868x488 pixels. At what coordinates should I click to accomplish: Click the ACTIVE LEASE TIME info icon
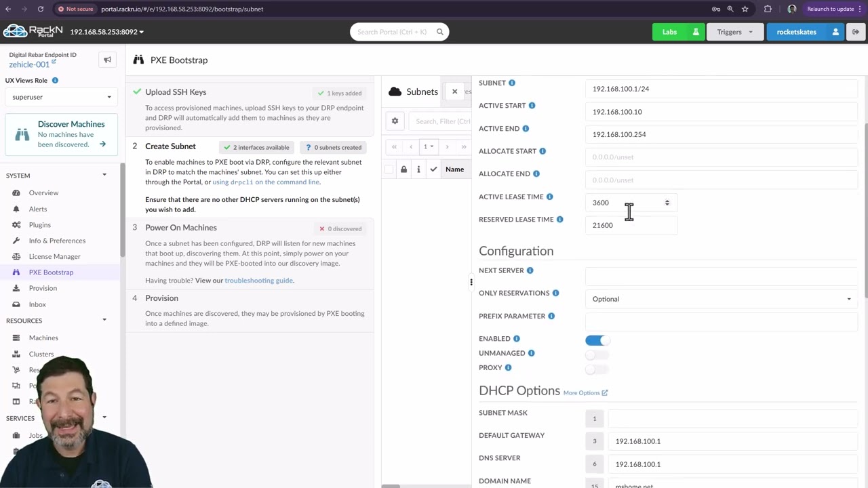click(549, 197)
